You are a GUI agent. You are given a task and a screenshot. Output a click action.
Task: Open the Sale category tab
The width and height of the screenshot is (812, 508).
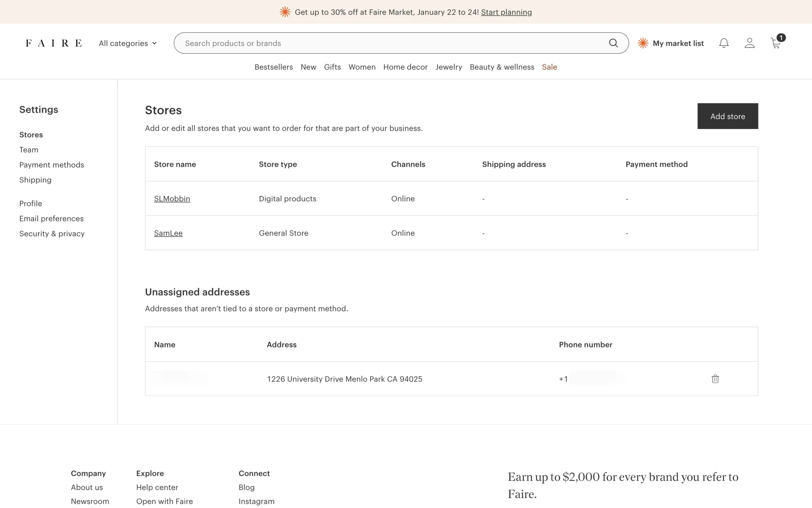point(549,67)
